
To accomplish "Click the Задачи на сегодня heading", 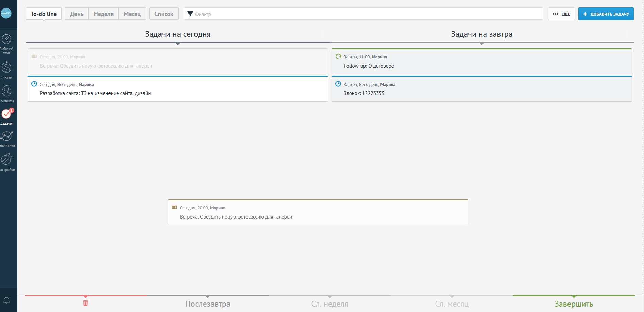I will pyautogui.click(x=178, y=34).
